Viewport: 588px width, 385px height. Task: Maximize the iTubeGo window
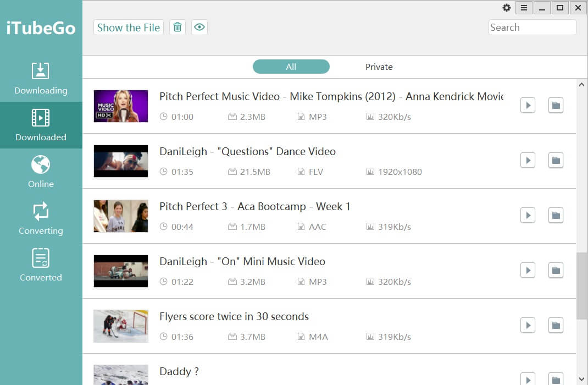560,8
